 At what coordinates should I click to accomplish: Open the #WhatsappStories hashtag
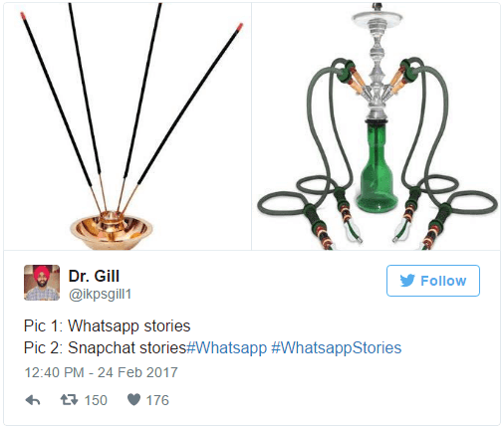pos(337,347)
